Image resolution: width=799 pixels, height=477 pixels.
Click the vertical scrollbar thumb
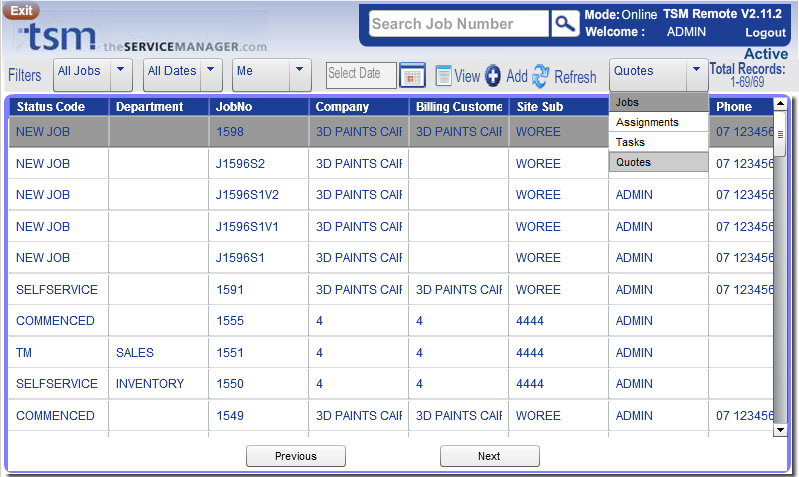[780, 134]
